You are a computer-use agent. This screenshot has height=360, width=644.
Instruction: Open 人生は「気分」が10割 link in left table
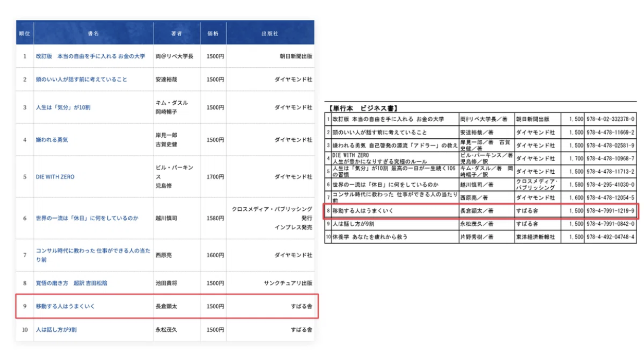[63, 107]
